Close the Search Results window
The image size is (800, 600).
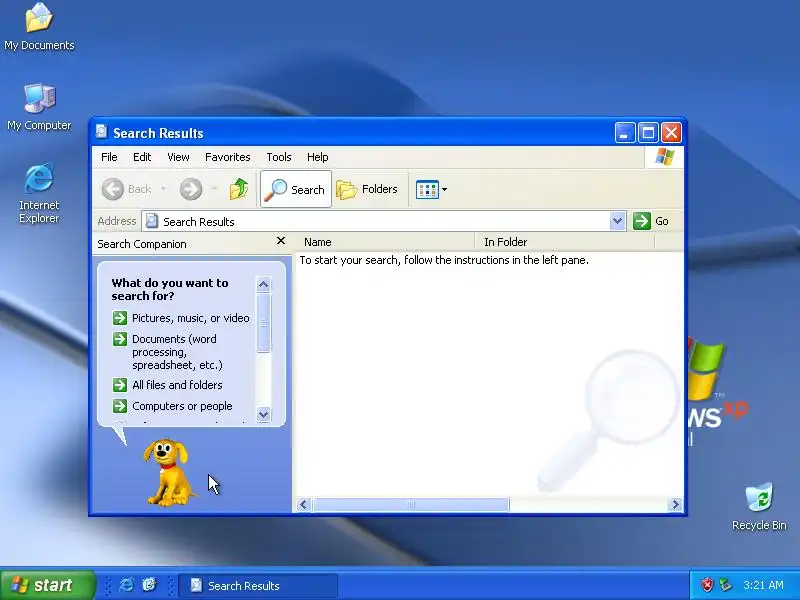pos(671,133)
